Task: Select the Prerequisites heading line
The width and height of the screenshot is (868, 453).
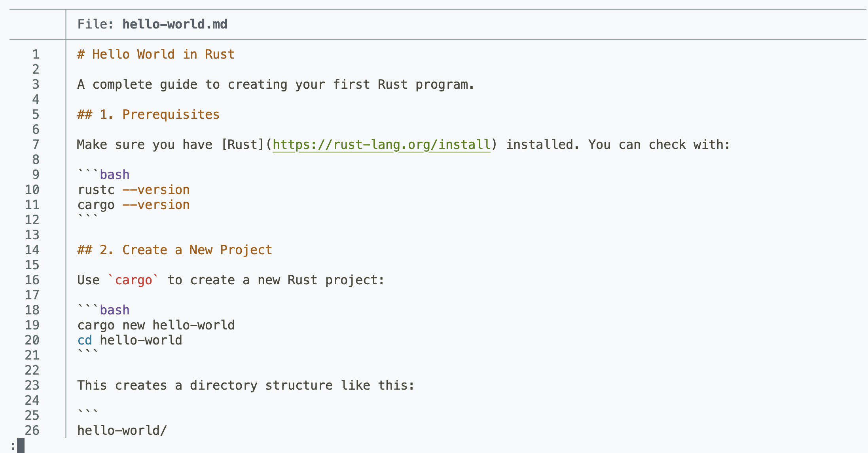Action: (148, 114)
